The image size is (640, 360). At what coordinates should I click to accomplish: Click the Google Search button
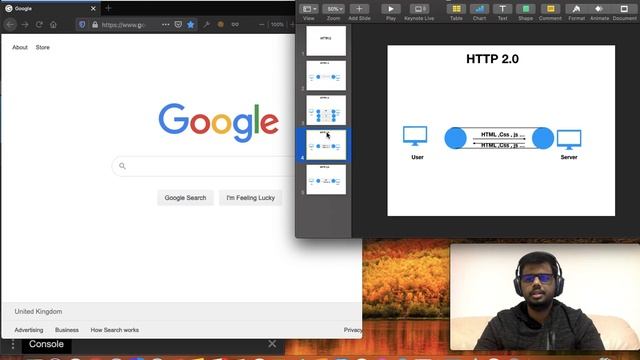[x=185, y=198]
